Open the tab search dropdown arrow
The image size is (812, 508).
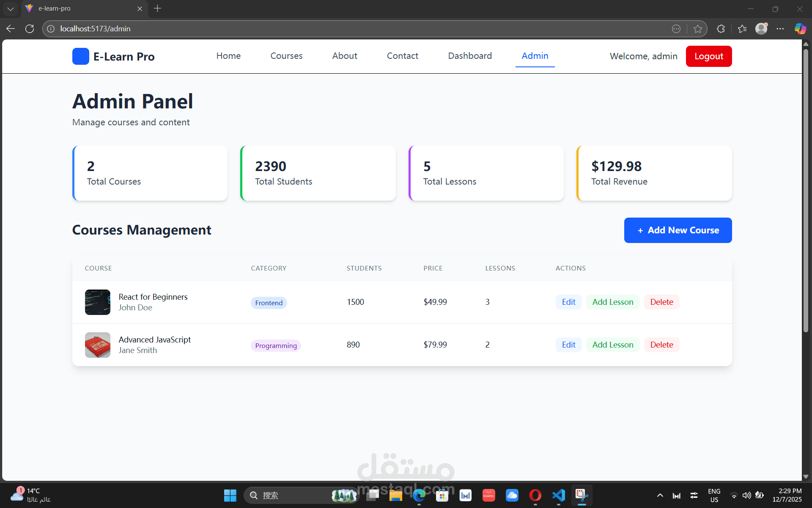11,8
